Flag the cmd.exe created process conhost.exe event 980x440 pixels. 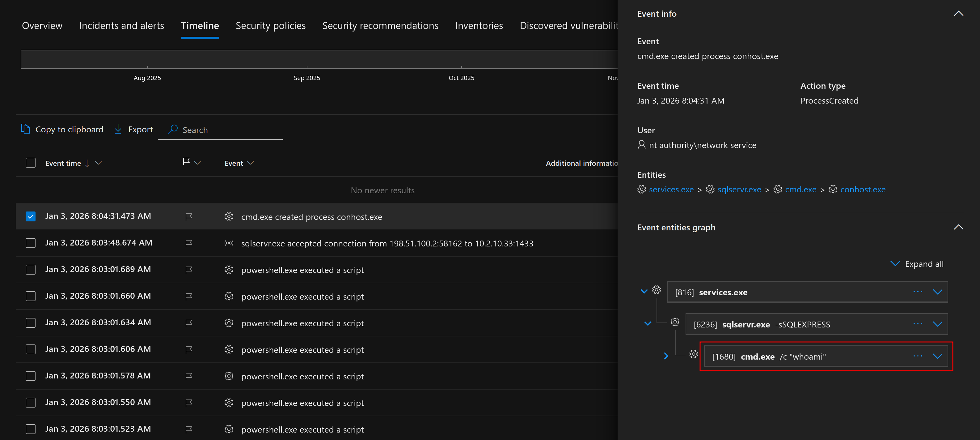[x=189, y=216]
